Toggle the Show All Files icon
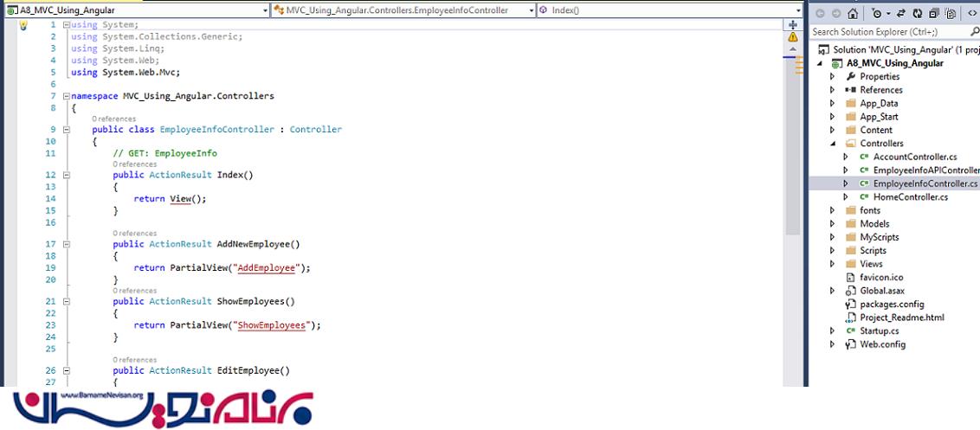This screenshot has height=430, width=980. pyautogui.click(x=951, y=13)
